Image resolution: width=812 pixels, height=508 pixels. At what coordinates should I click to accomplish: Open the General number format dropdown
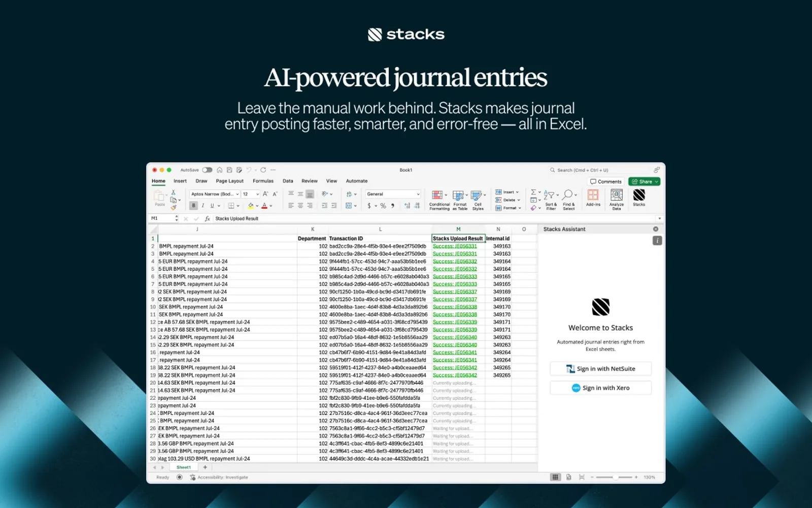[x=393, y=194]
